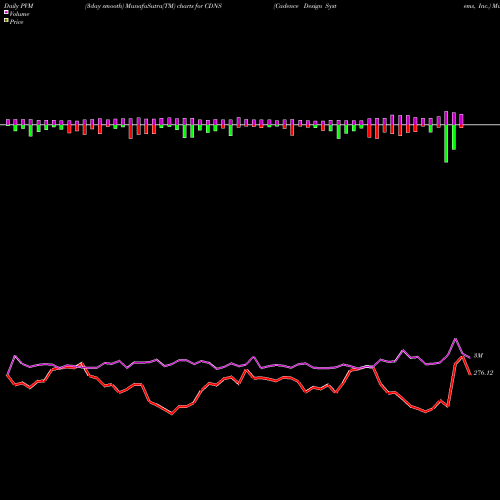Click the 'Price' legend label
The height and width of the screenshot is (500, 500).
tap(16, 22)
